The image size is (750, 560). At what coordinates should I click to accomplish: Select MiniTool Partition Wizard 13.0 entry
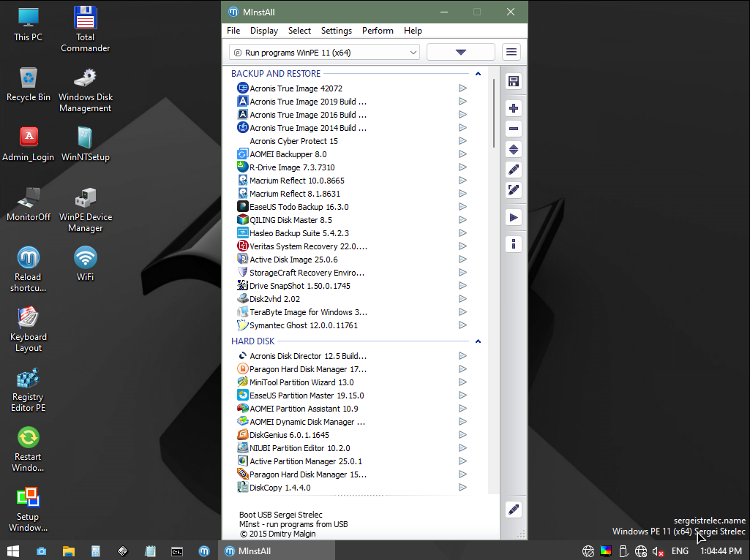301,382
